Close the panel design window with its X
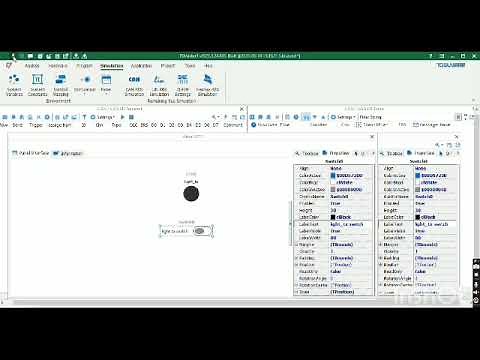 click(372, 137)
